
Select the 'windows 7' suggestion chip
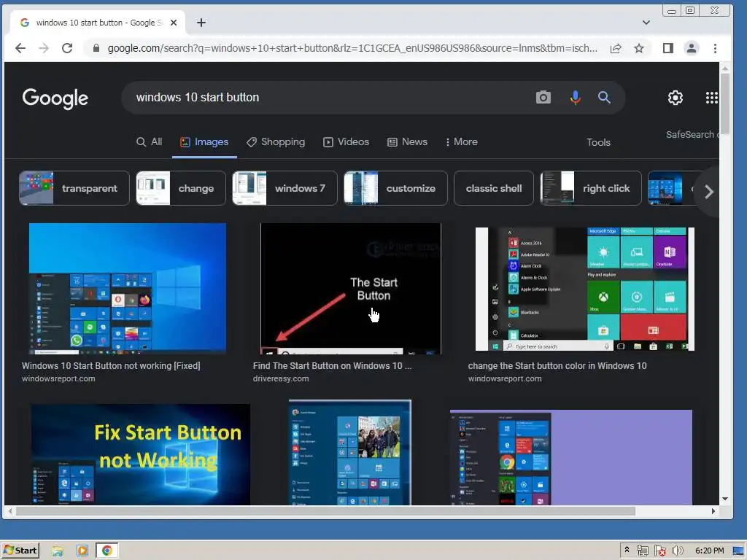click(285, 188)
